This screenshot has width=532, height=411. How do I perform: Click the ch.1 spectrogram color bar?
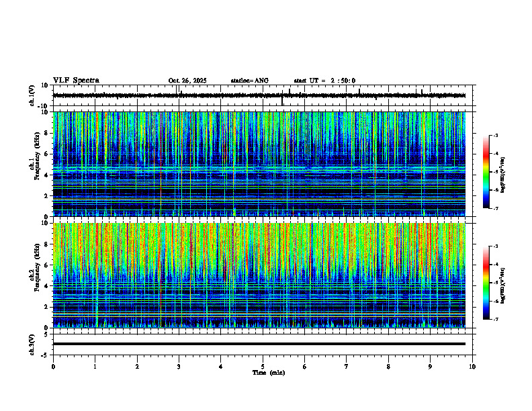click(486, 172)
